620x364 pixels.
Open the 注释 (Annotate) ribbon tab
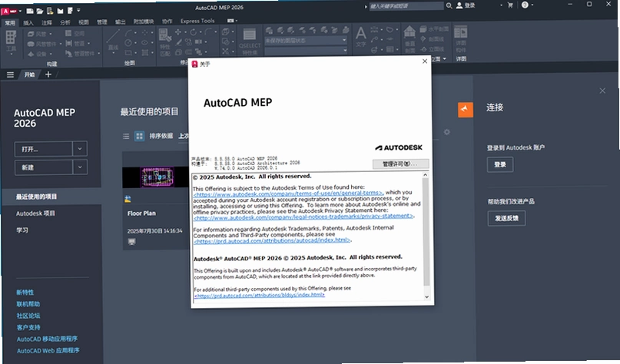click(47, 22)
